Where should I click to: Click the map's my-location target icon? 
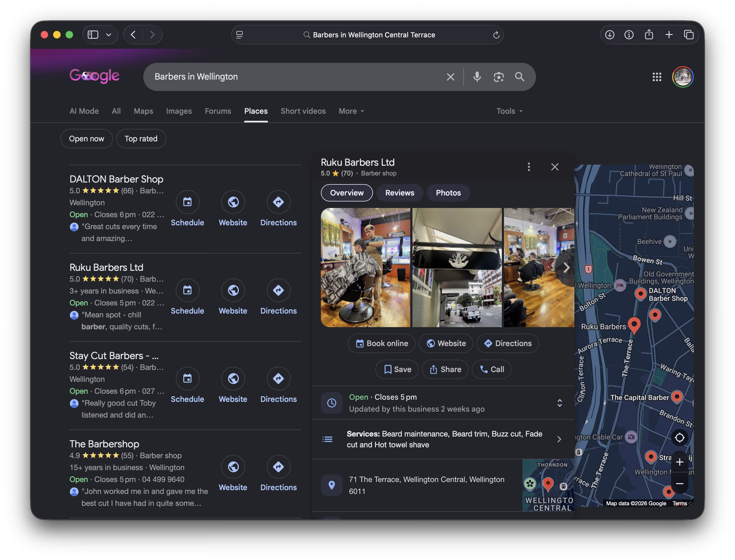point(679,438)
